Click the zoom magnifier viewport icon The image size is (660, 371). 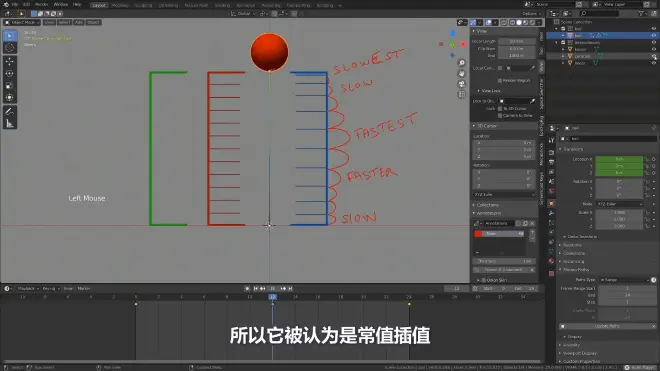[x=462, y=63]
